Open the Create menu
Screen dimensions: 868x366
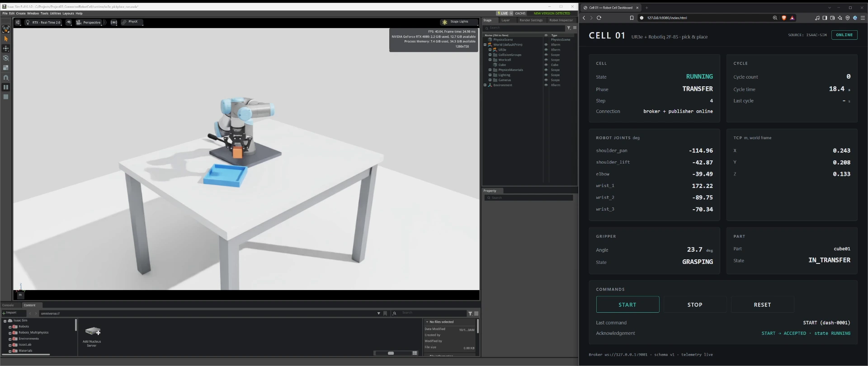pyautogui.click(x=21, y=13)
